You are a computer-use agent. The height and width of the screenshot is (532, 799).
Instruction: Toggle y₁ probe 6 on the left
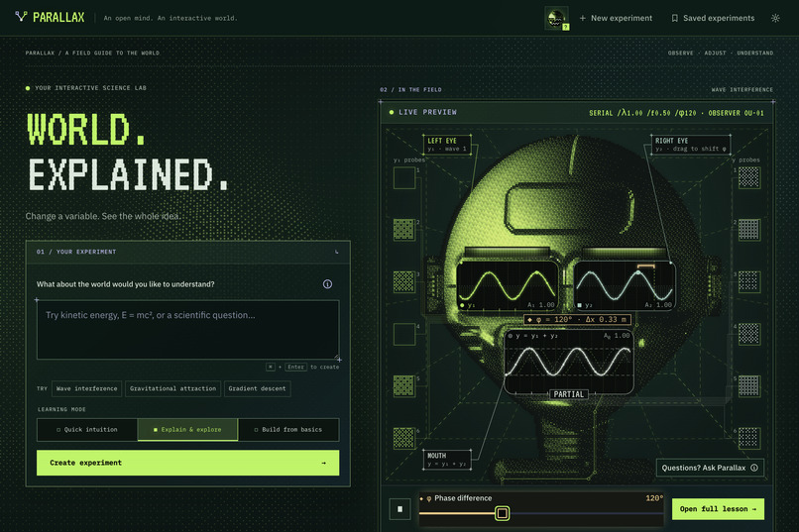(404, 438)
